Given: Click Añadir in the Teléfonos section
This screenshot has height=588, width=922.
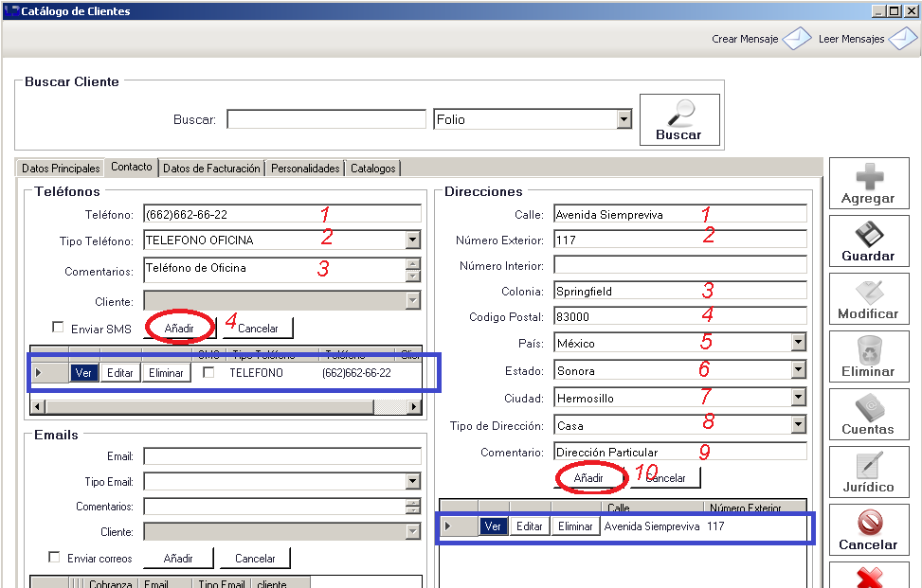Looking at the screenshot, I should pyautogui.click(x=179, y=328).
